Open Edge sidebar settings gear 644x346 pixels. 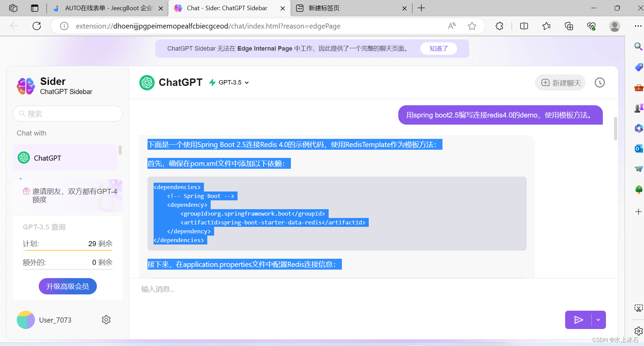pyautogui.click(x=639, y=331)
